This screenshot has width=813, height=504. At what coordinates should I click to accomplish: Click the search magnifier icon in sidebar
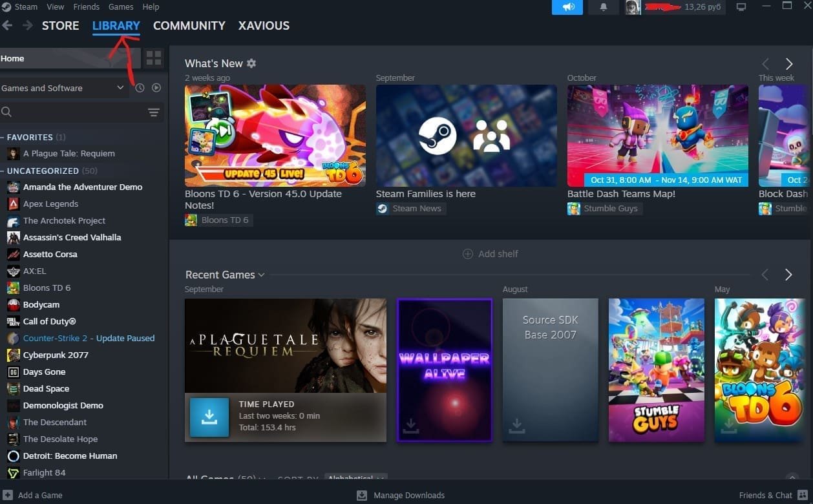pyautogui.click(x=6, y=112)
